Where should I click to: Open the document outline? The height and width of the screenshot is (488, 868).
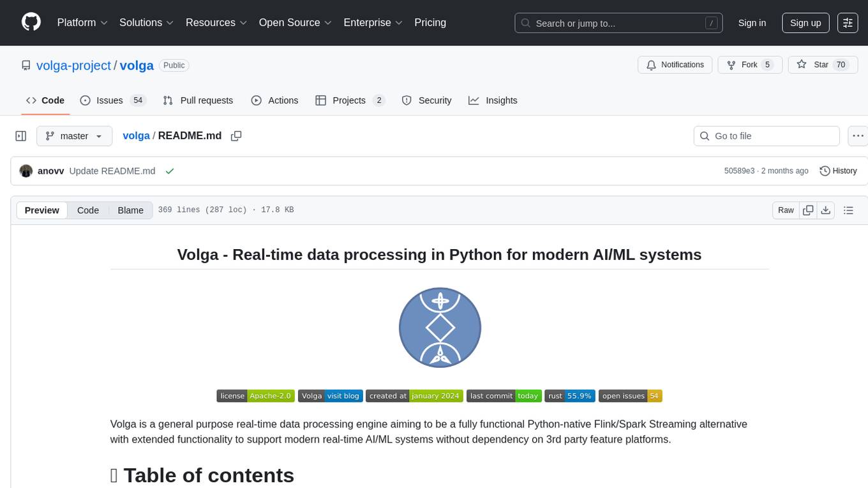click(x=848, y=210)
